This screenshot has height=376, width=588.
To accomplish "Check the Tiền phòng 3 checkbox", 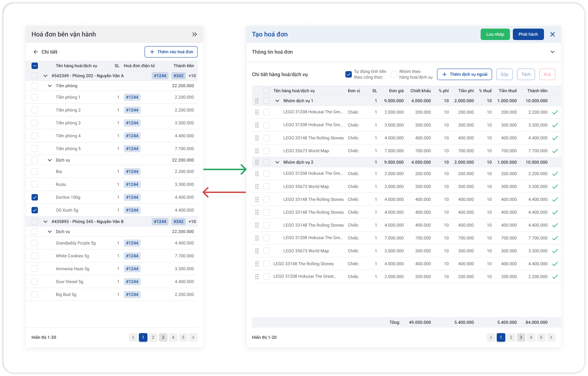I will 35,123.
